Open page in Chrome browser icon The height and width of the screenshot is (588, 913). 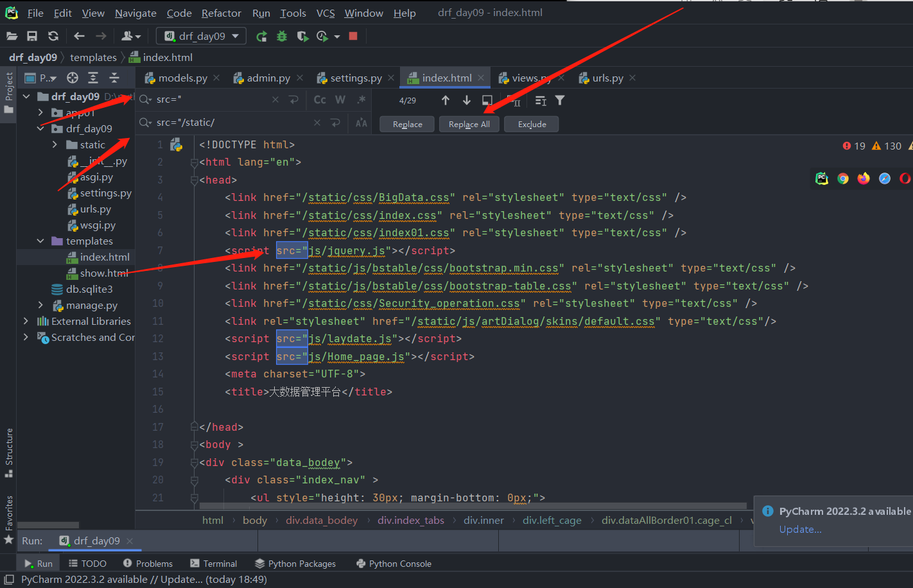pos(843,178)
